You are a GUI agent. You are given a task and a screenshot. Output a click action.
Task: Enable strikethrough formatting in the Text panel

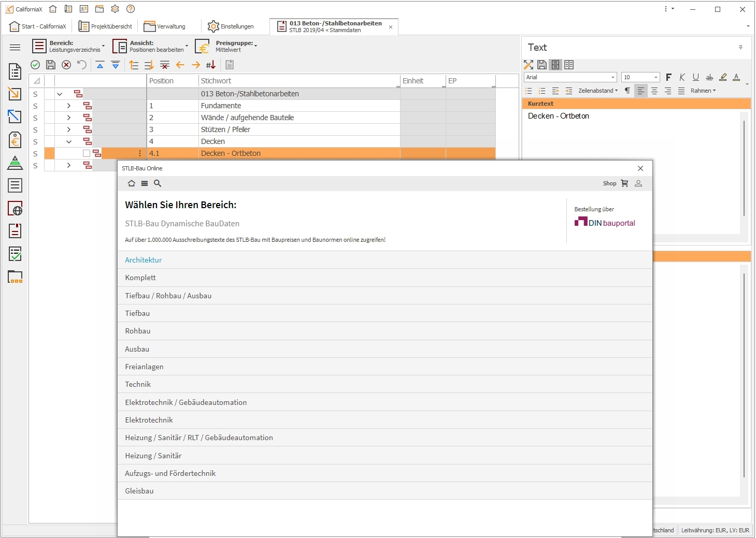pos(709,77)
